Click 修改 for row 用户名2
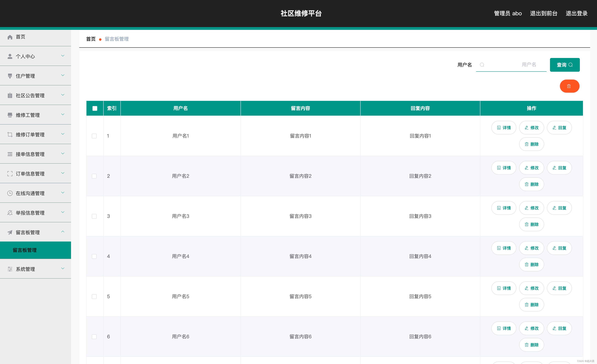 click(x=531, y=168)
